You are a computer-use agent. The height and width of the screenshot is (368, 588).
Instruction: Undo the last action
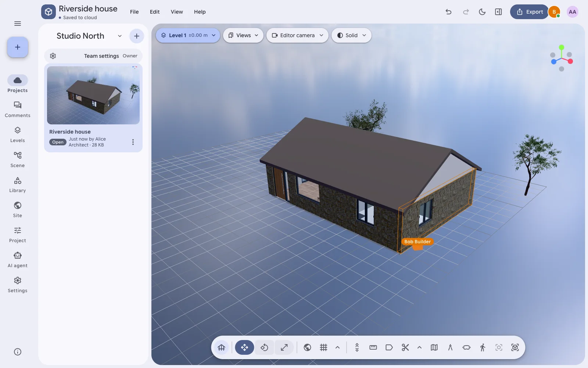pyautogui.click(x=448, y=12)
